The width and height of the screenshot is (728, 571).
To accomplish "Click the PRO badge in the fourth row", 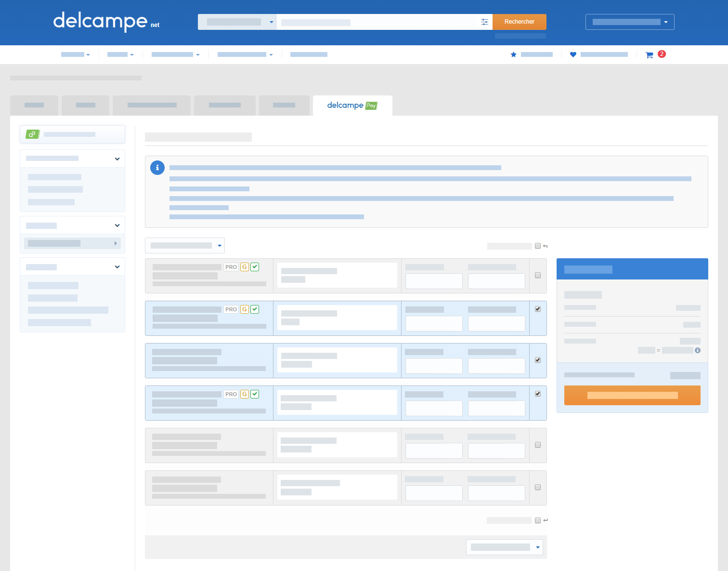I will tap(231, 394).
